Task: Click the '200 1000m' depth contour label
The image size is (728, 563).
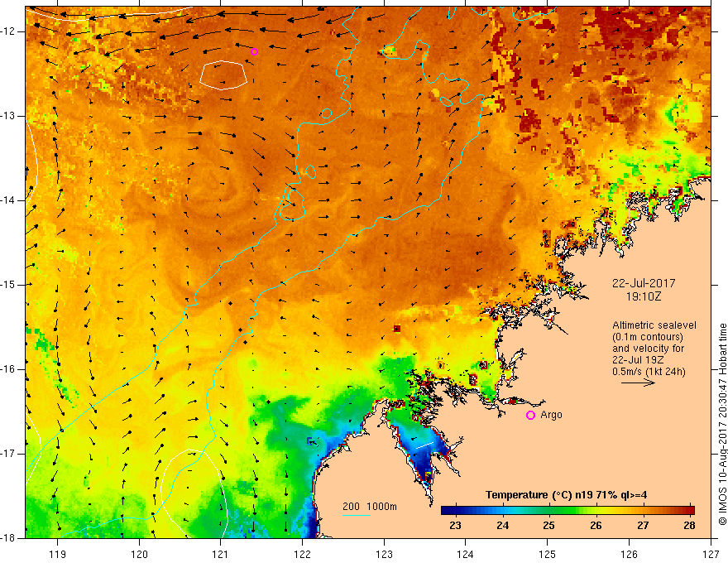Action: 370,507
